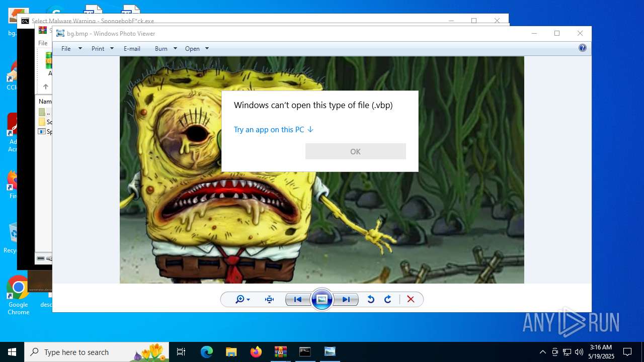Click the up-arrow in the WinRAR window

tap(46, 86)
